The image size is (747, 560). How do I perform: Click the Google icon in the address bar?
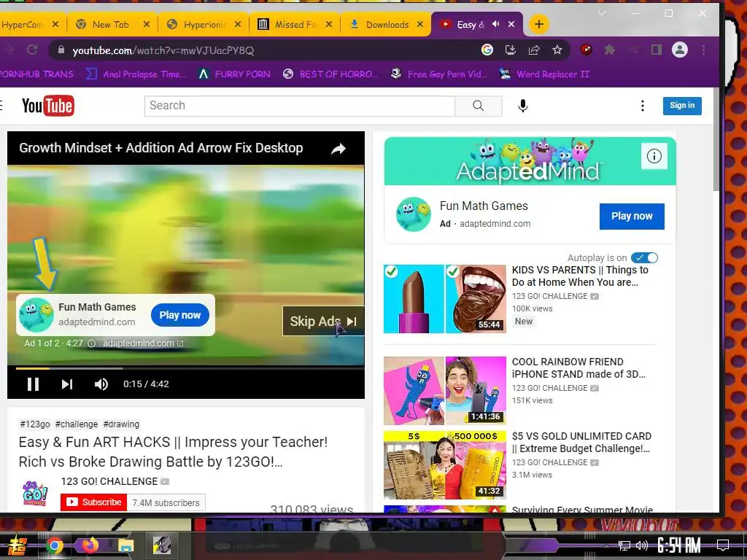[487, 50]
